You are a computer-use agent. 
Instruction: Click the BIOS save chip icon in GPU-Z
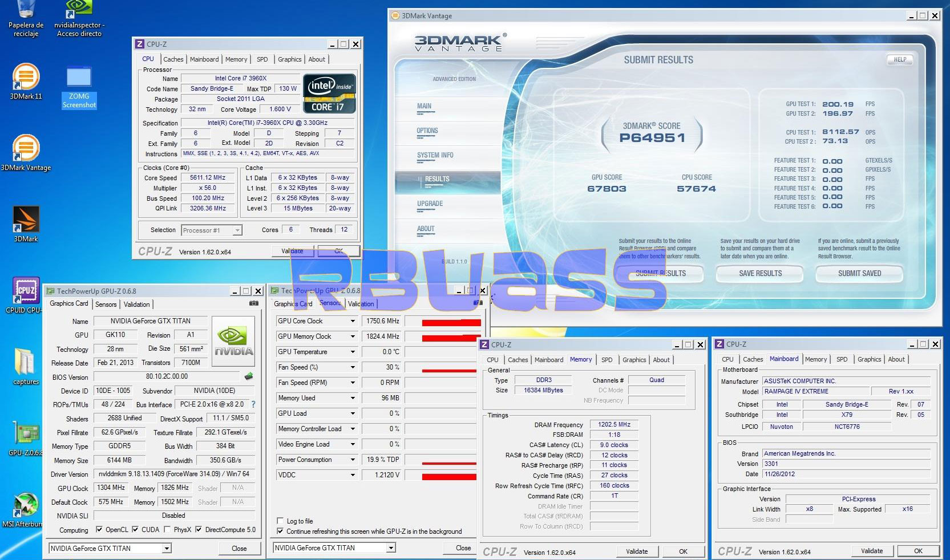point(249,376)
